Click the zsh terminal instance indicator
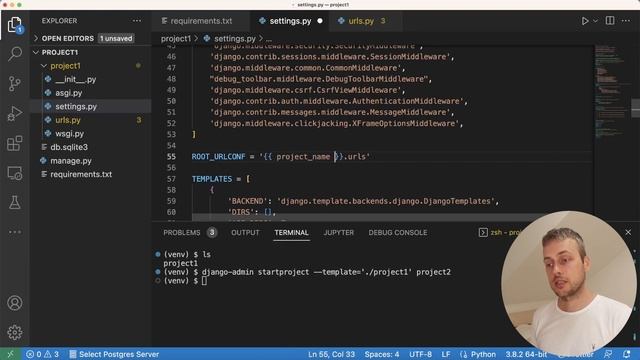 [x=501, y=232]
